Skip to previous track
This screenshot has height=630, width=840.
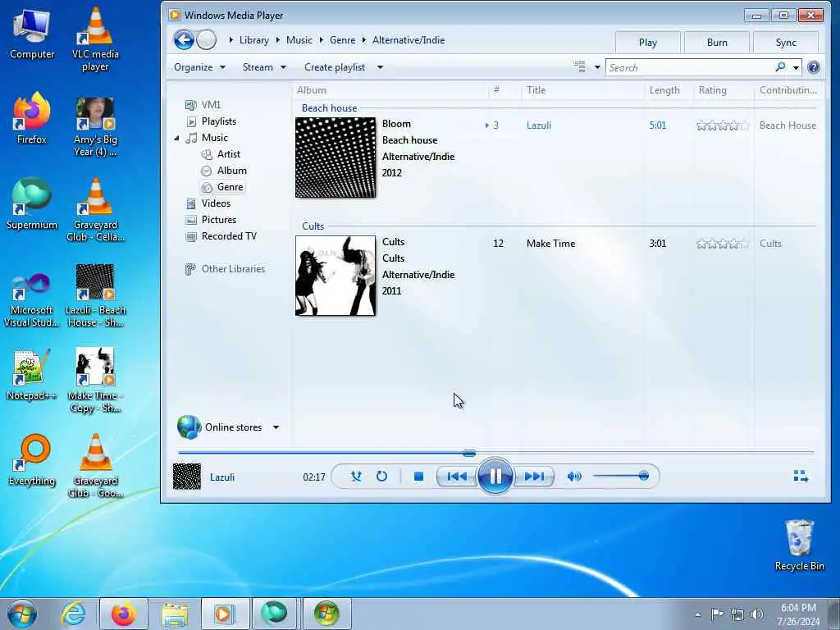(456, 477)
